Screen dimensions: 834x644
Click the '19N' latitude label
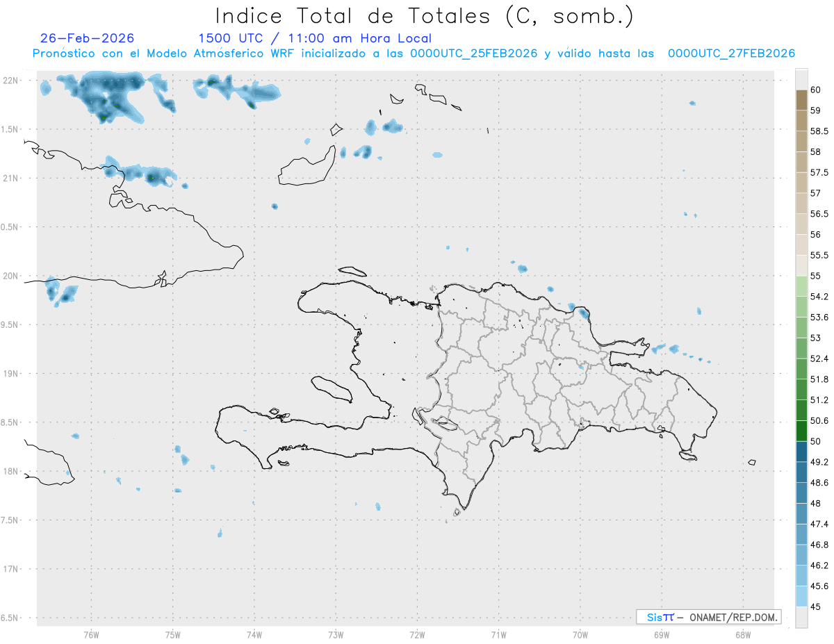pyautogui.click(x=11, y=374)
